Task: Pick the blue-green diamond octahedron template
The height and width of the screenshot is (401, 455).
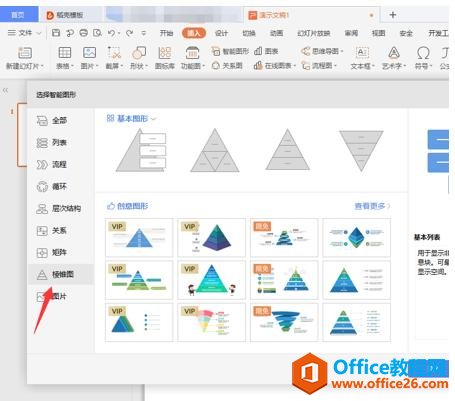Action: (x=356, y=237)
